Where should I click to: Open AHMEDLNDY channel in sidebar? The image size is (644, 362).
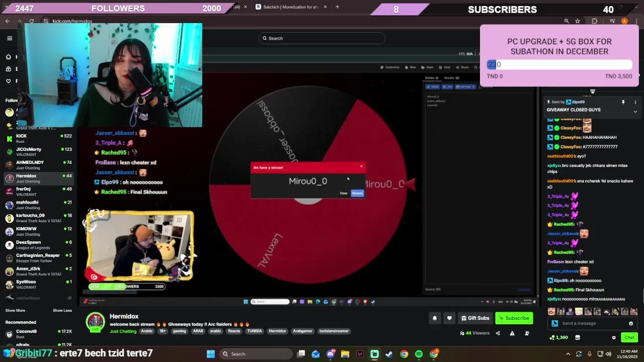[x=39, y=165]
